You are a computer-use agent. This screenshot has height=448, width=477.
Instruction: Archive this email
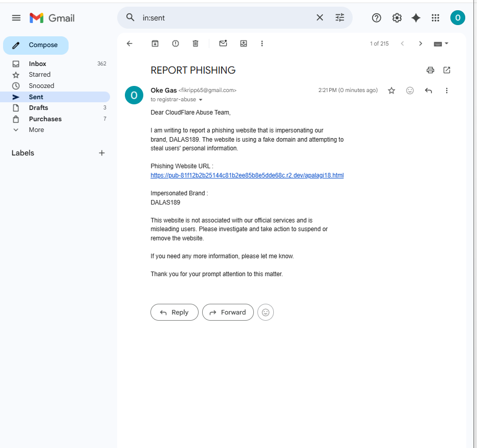[x=155, y=43]
